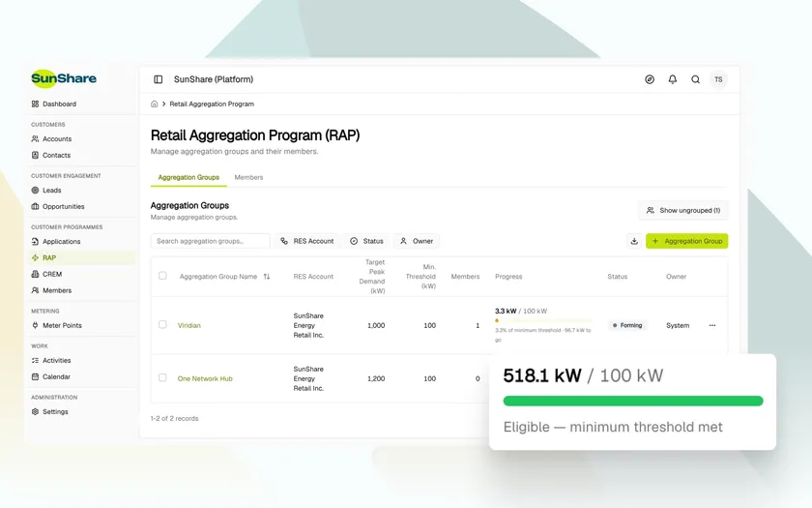Click the home breadcrumb icon

point(155,104)
